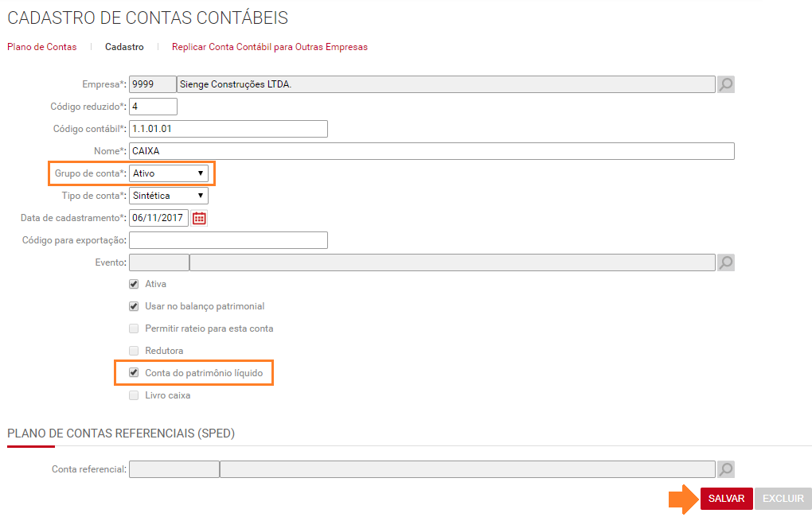
Task: Toggle Conta do patrimônio líquido checkbox
Action: 134,372
